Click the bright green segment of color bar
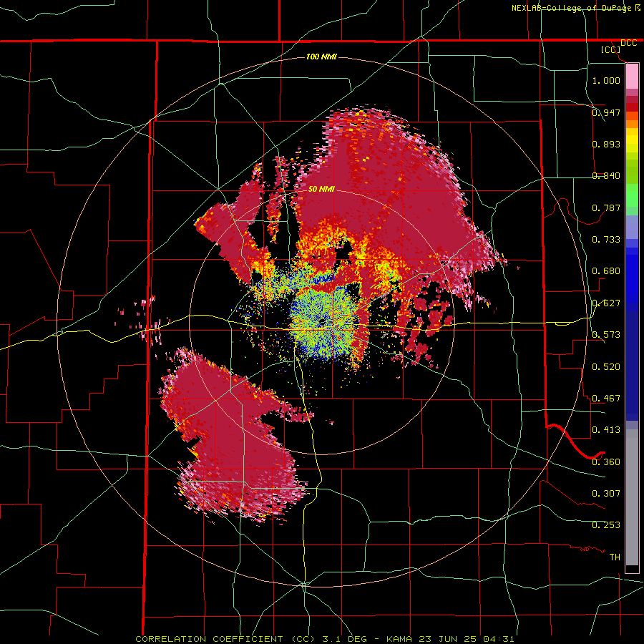Viewport: 644px width, 644px height. (632, 195)
